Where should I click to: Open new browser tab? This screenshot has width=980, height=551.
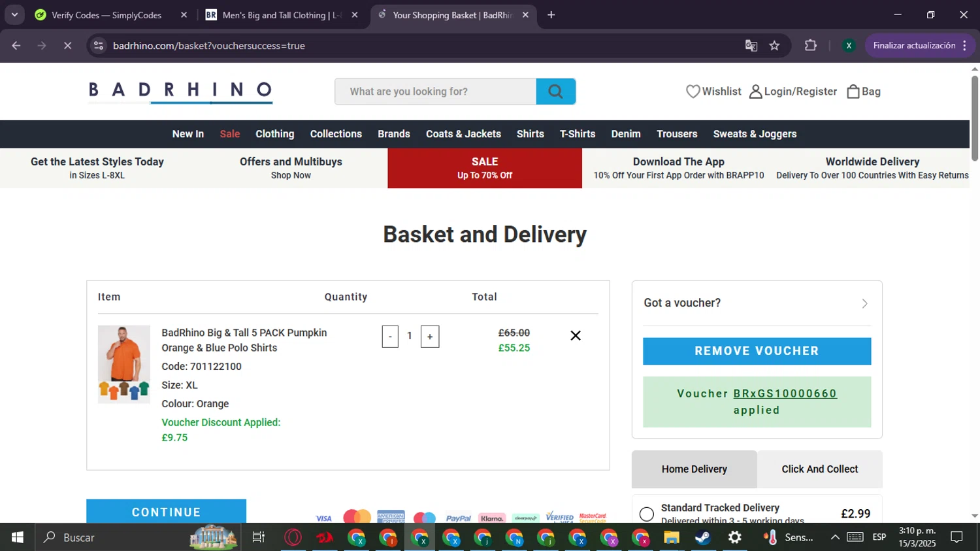click(551, 15)
